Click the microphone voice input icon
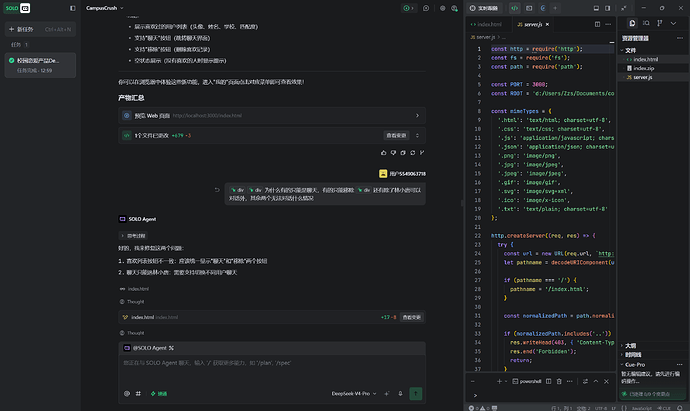The width and height of the screenshot is (690, 411). 400,394
